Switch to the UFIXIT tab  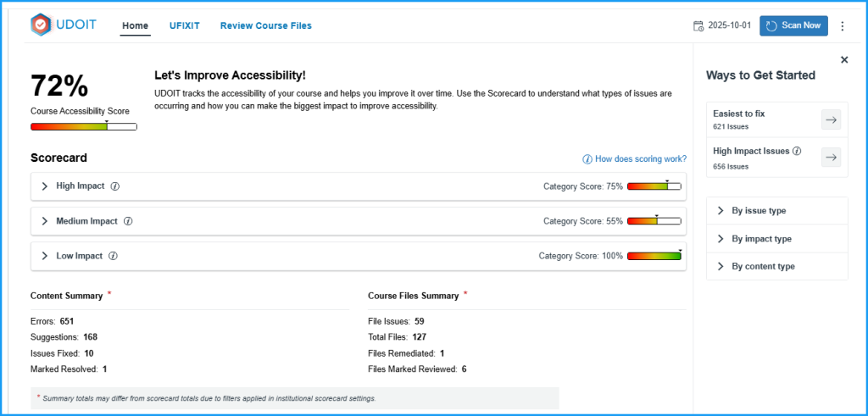[184, 25]
